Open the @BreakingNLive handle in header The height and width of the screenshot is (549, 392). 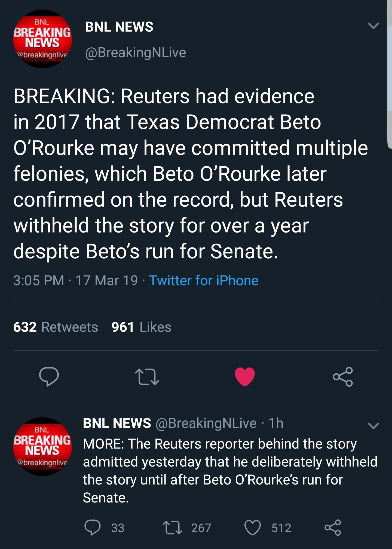pos(136,53)
